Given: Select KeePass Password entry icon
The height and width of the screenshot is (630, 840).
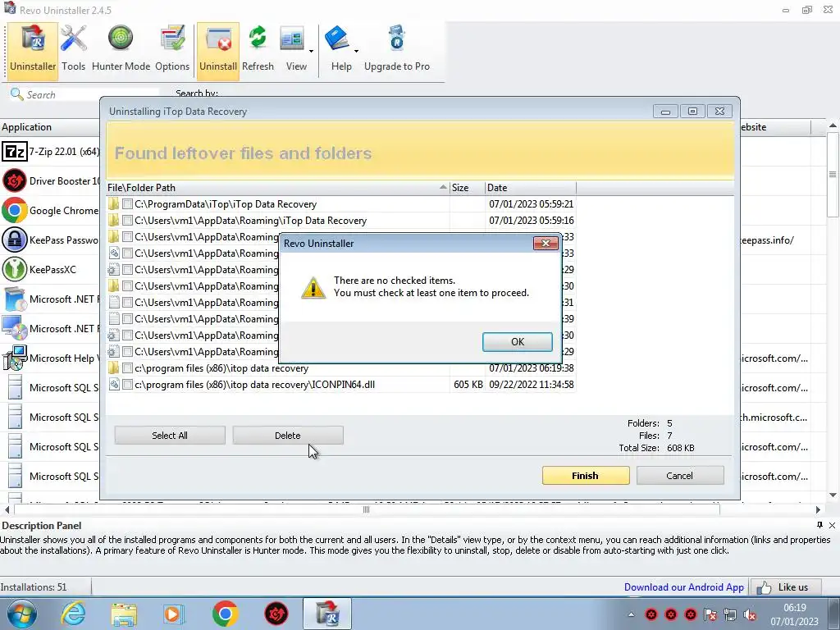Looking at the screenshot, I should pos(15,240).
